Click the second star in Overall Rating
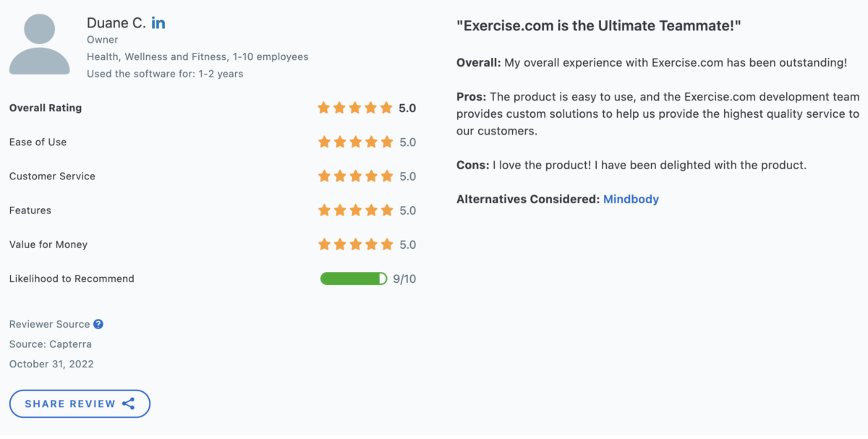This screenshot has height=439, width=868. [x=339, y=107]
